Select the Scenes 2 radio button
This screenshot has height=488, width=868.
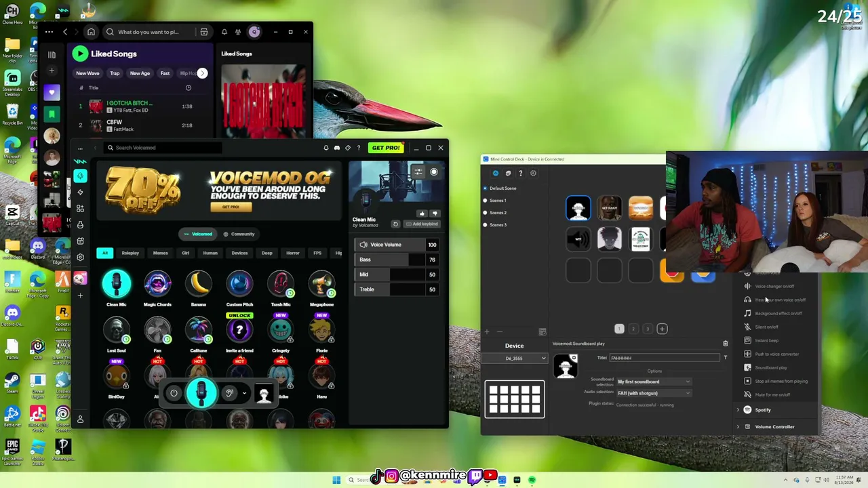click(x=485, y=213)
